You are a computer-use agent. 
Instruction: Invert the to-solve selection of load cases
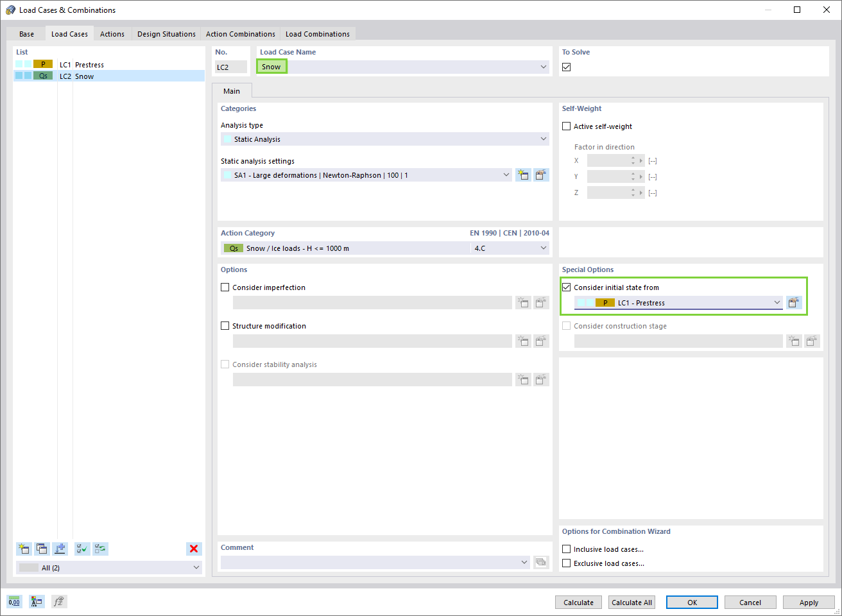coord(99,549)
